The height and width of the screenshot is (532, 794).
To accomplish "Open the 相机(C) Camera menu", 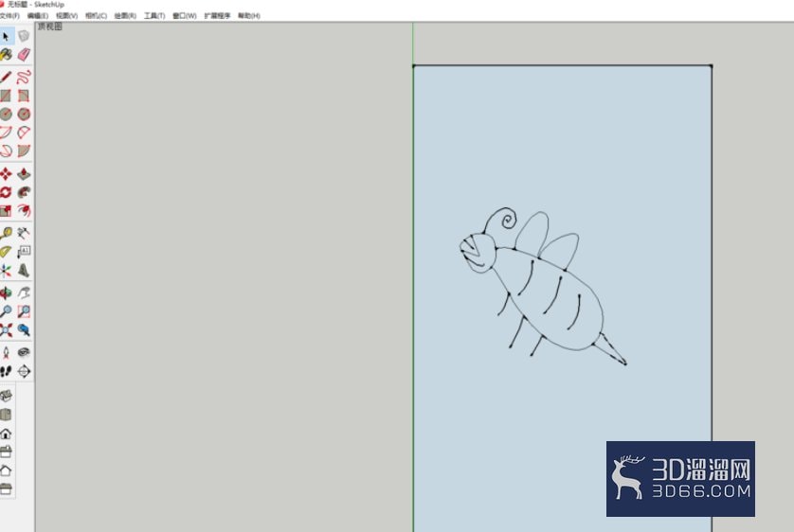I will pos(96,16).
